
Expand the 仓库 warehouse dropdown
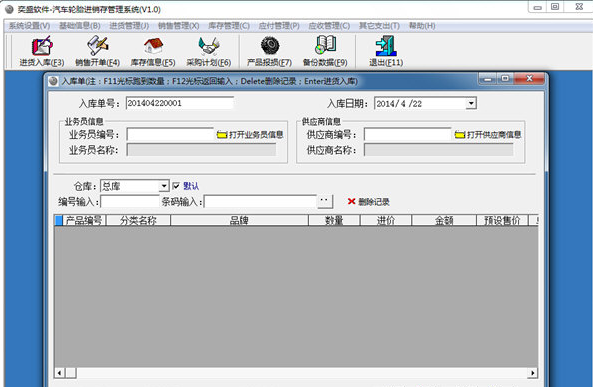163,186
